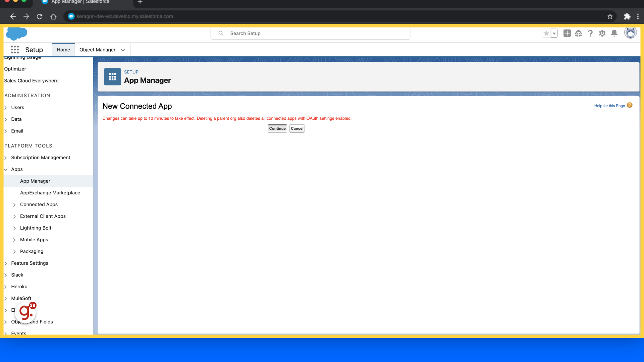This screenshot has width=644, height=362.
Task: Click the Heroku label in sidebar
Action: coord(19,287)
